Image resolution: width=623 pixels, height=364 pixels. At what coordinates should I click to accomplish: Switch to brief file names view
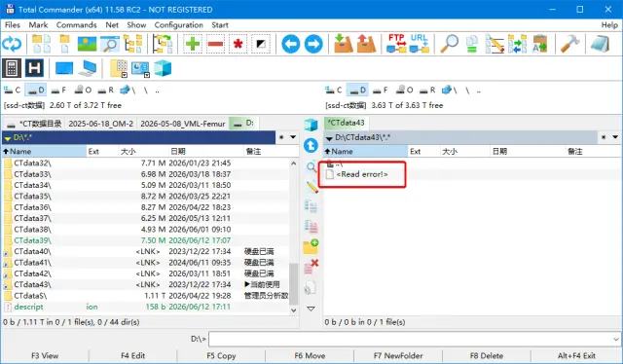click(x=41, y=44)
